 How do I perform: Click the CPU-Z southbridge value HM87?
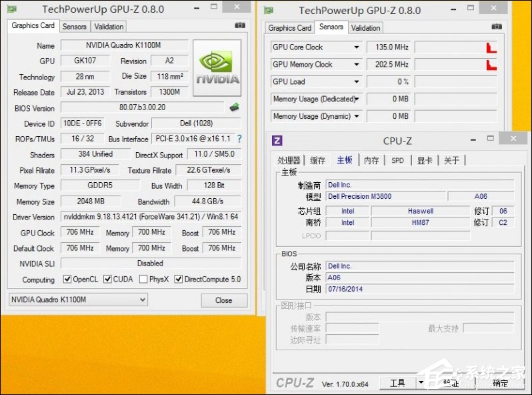coord(421,223)
